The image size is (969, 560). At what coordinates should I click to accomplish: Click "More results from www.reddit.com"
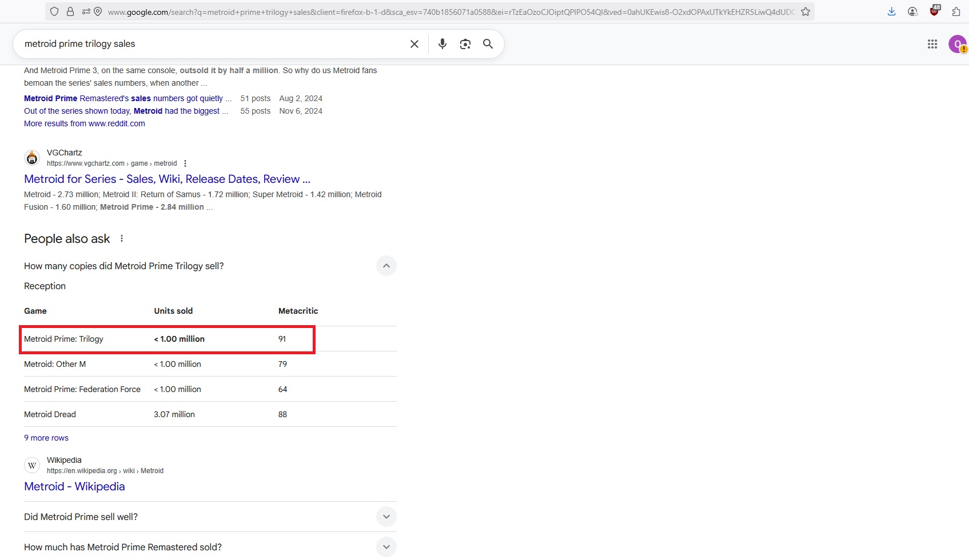coord(85,123)
